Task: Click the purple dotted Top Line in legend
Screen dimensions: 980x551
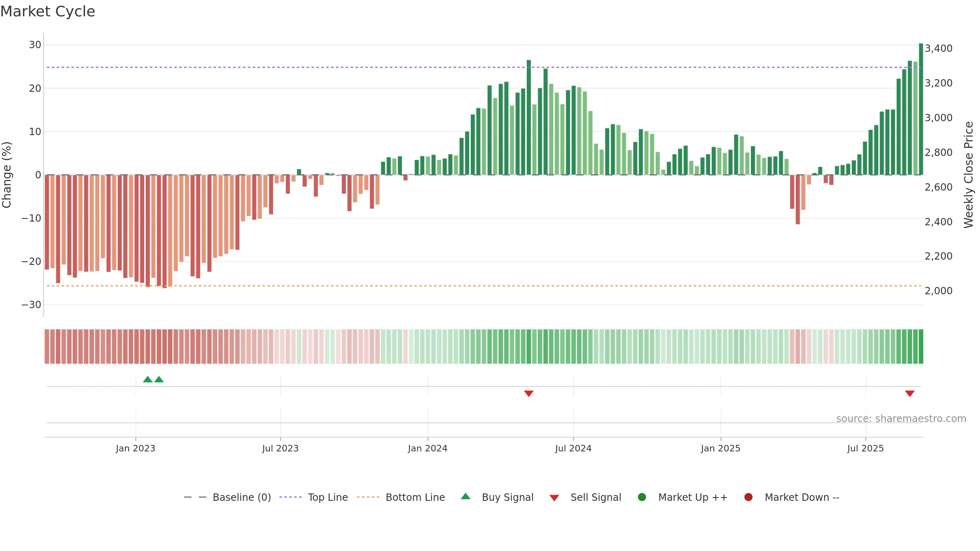Action: click(x=290, y=497)
